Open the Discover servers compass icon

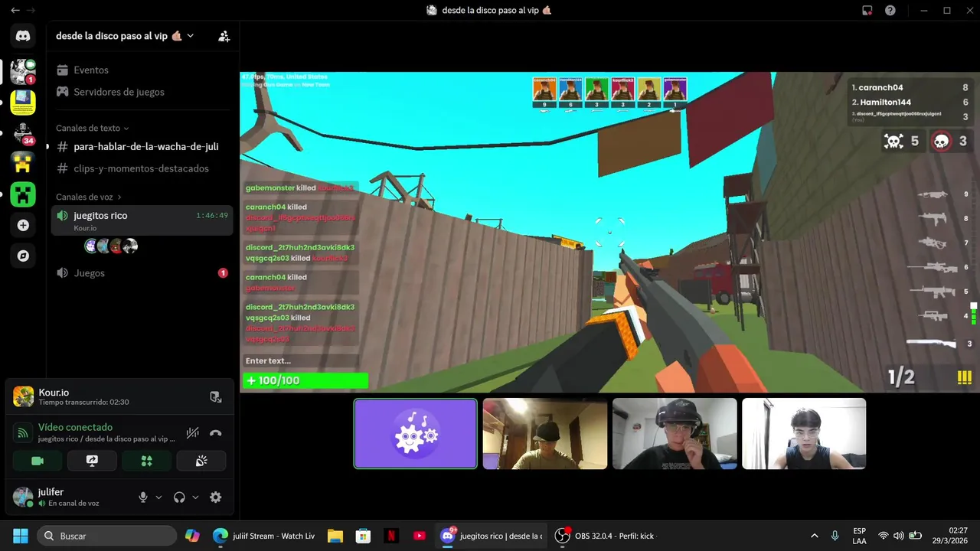pyautogui.click(x=23, y=256)
